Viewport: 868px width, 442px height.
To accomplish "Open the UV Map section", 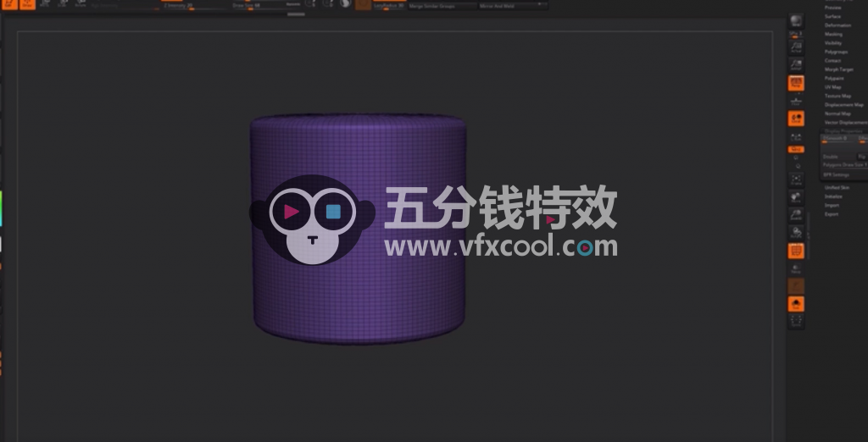I will 833,87.
